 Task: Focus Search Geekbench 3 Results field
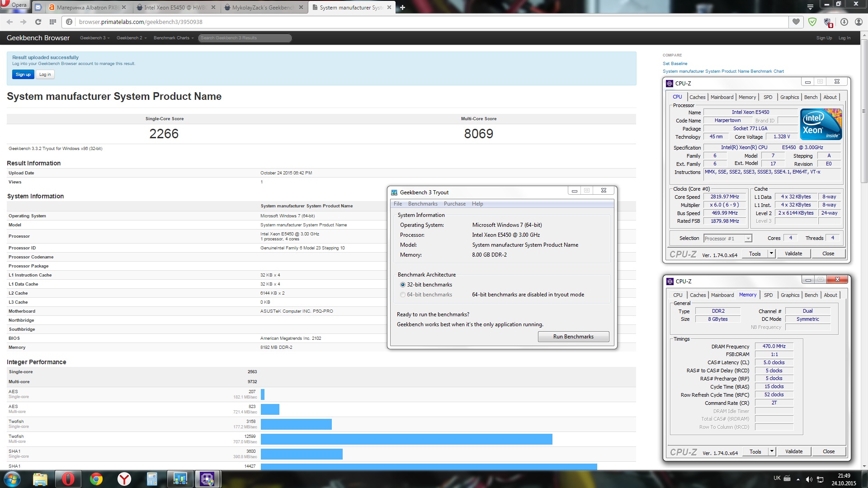pos(245,38)
